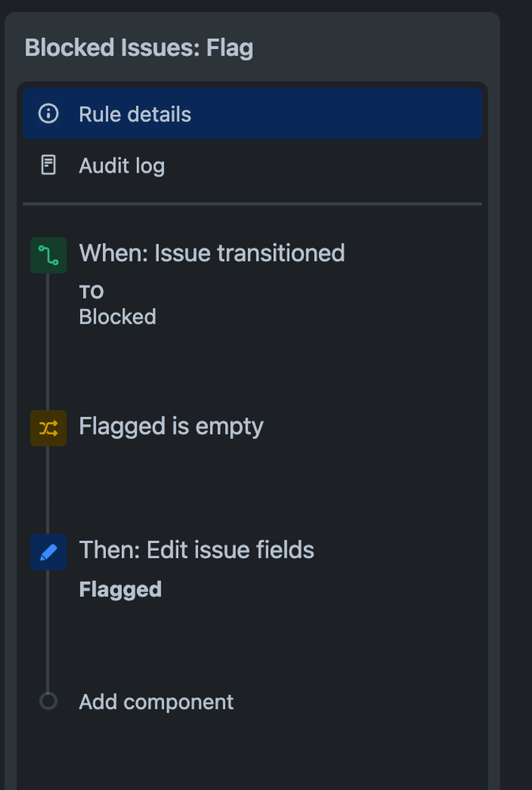
Task: Click the rule title Blocked Issues: Flag
Action: click(x=139, y=48)
